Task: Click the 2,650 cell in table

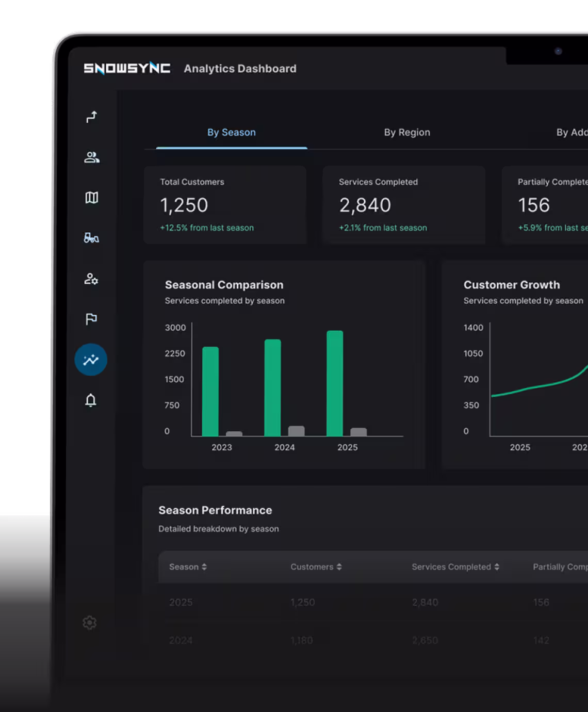Action: (425, 640)
